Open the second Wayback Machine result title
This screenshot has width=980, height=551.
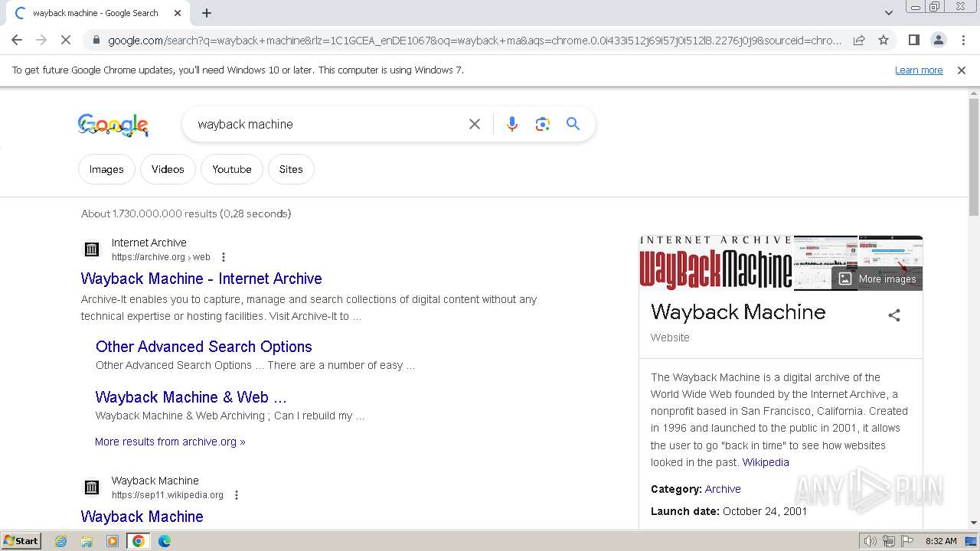click(142, 517)
